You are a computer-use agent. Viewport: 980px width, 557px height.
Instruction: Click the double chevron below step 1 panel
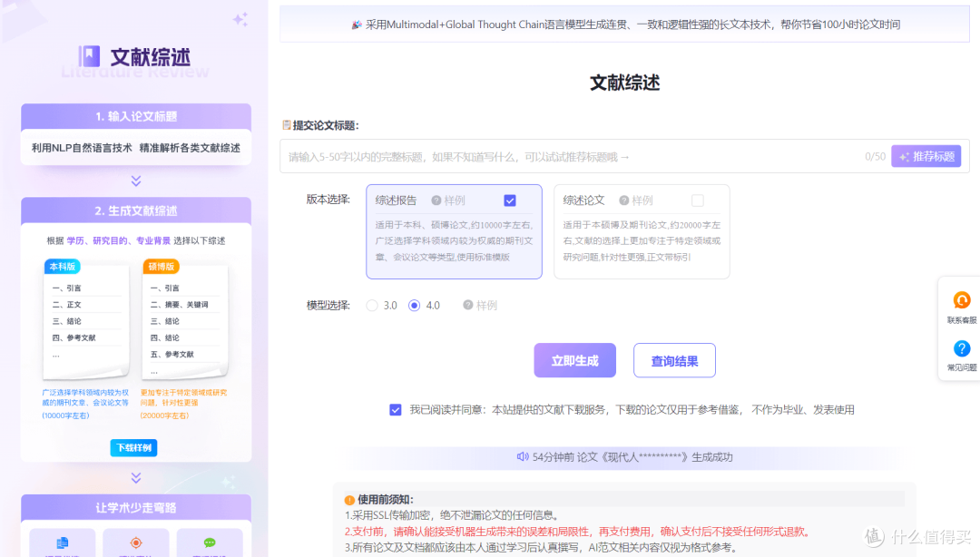135,181
